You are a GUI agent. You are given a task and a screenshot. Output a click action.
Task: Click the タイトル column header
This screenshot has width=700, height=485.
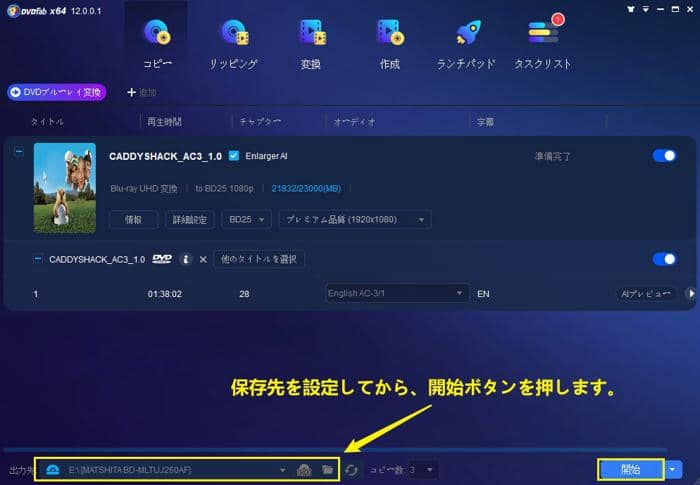(x=48, y=121)
